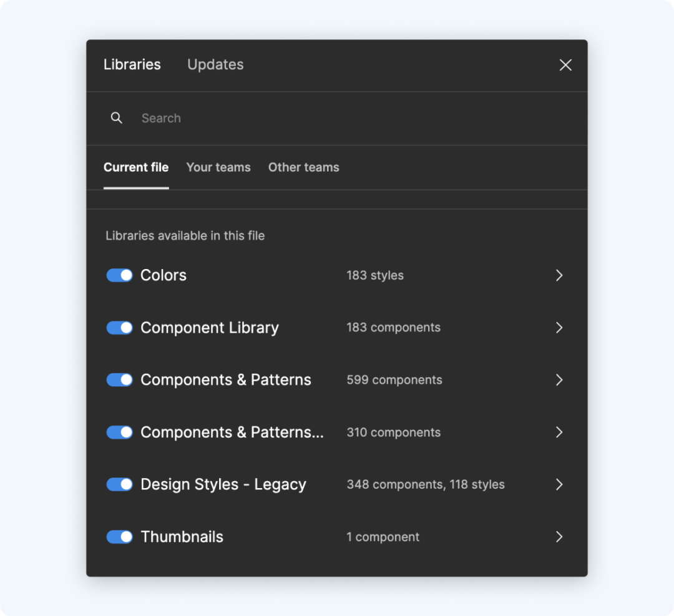Toggle off the Colors library
The height and width of the screenshot is (616, 674).
119,275
